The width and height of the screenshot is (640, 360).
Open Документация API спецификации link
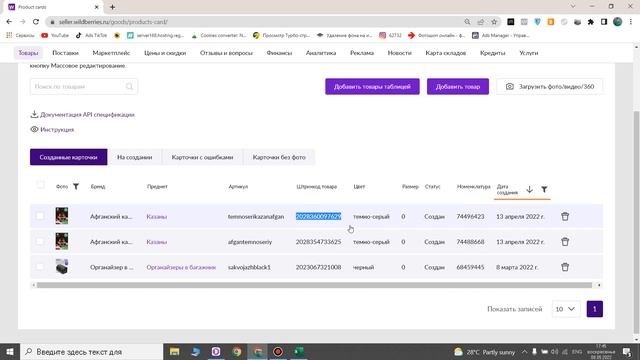tap(83, 115)
